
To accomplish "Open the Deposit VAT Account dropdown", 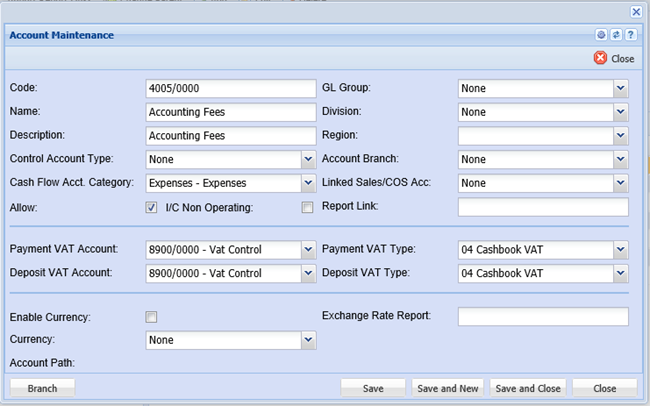I will 307,273.
